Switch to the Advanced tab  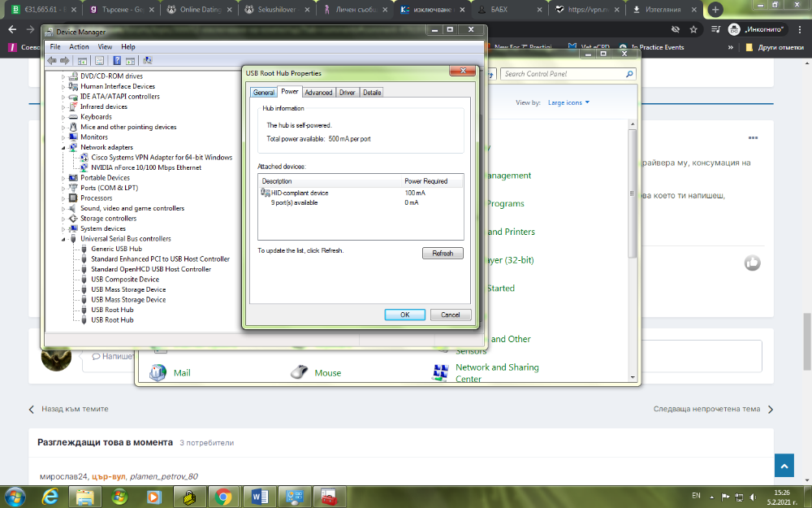click(x=318, y=93)
